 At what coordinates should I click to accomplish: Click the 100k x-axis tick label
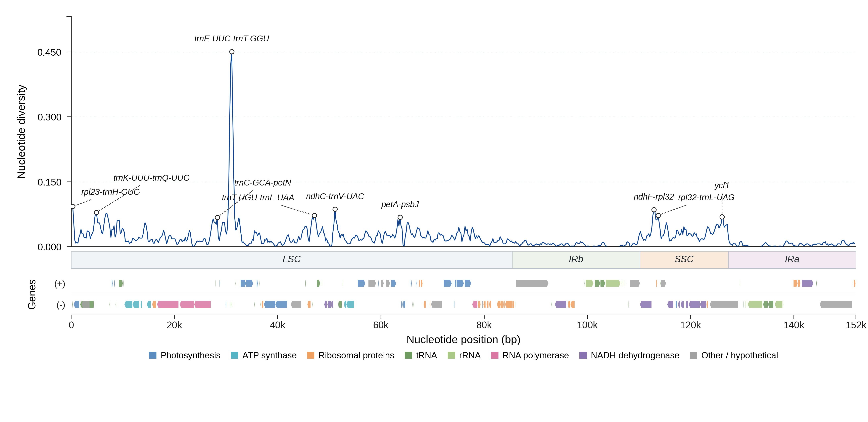[587, 325]
